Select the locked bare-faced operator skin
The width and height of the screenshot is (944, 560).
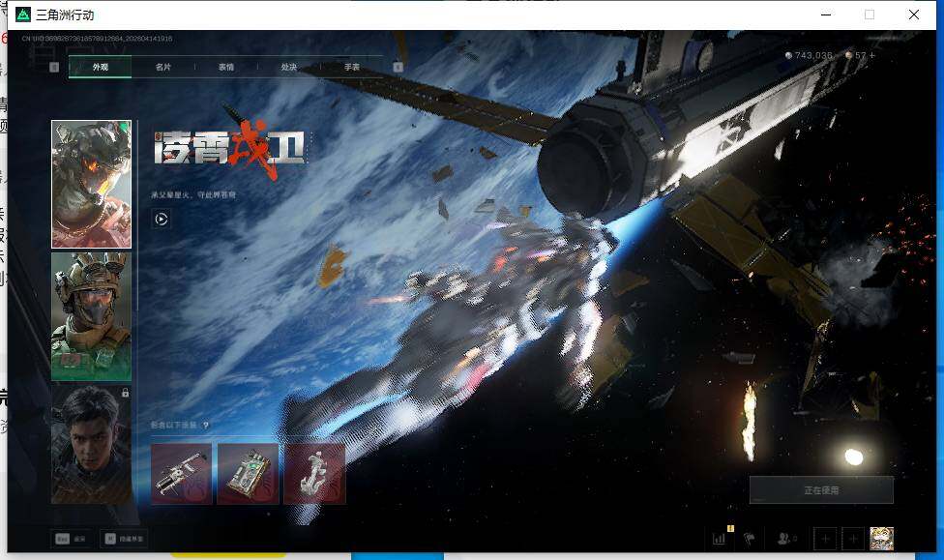tap(91, 443)
